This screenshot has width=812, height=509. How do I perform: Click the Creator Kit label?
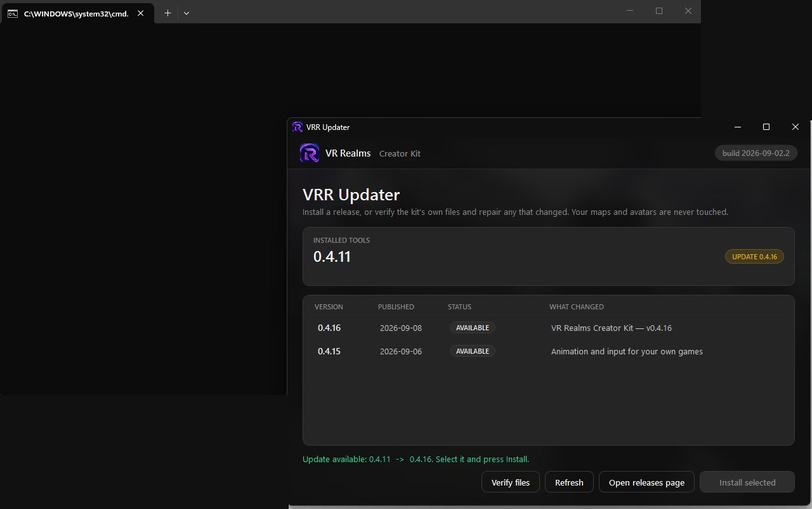[400, 153]
